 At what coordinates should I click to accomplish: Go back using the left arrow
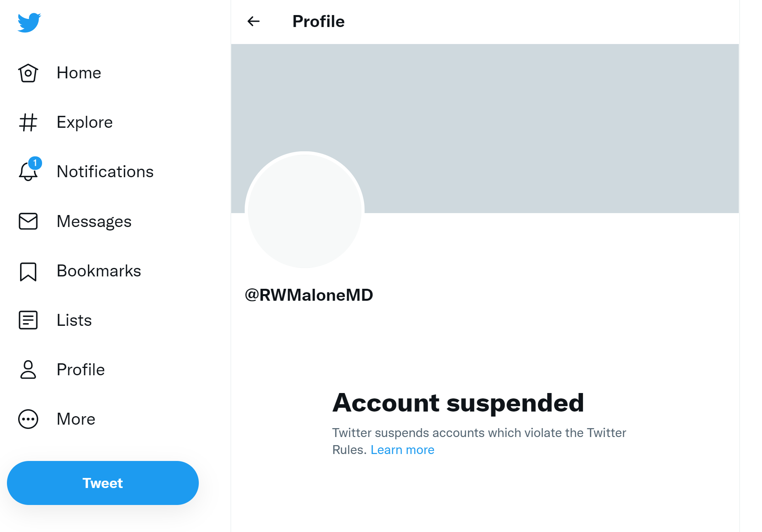(254, 21)
